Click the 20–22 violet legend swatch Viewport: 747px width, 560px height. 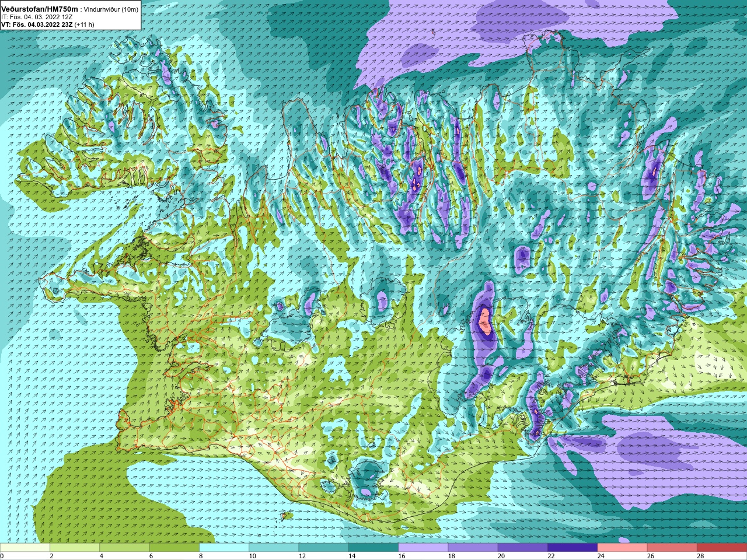click(523, 548)
